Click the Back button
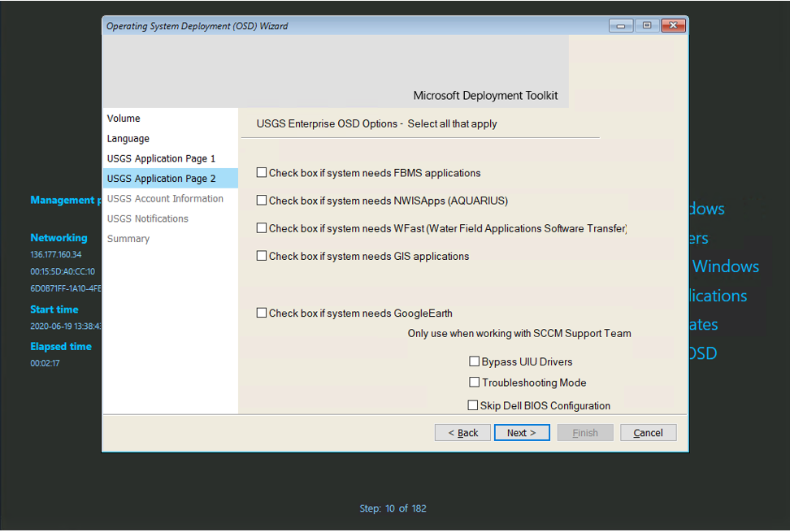The image size is (790, 532). click(462, 433)
